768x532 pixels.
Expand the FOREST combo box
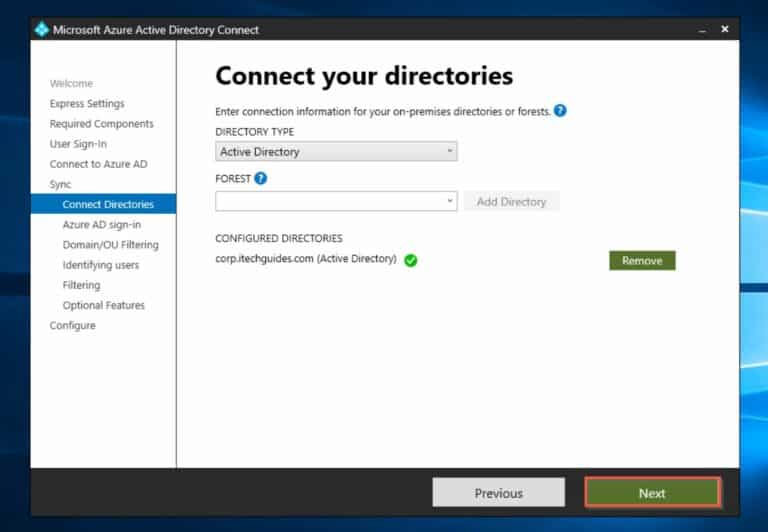click(336, 201)
